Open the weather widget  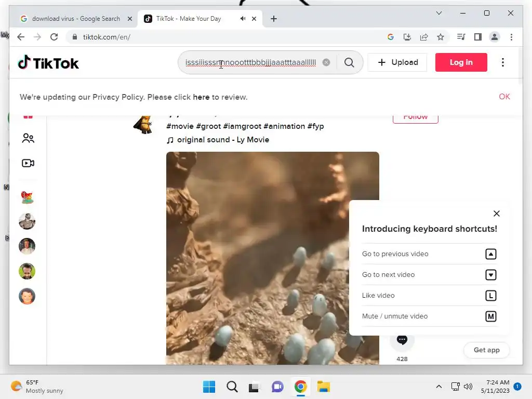tap(37, 387)
